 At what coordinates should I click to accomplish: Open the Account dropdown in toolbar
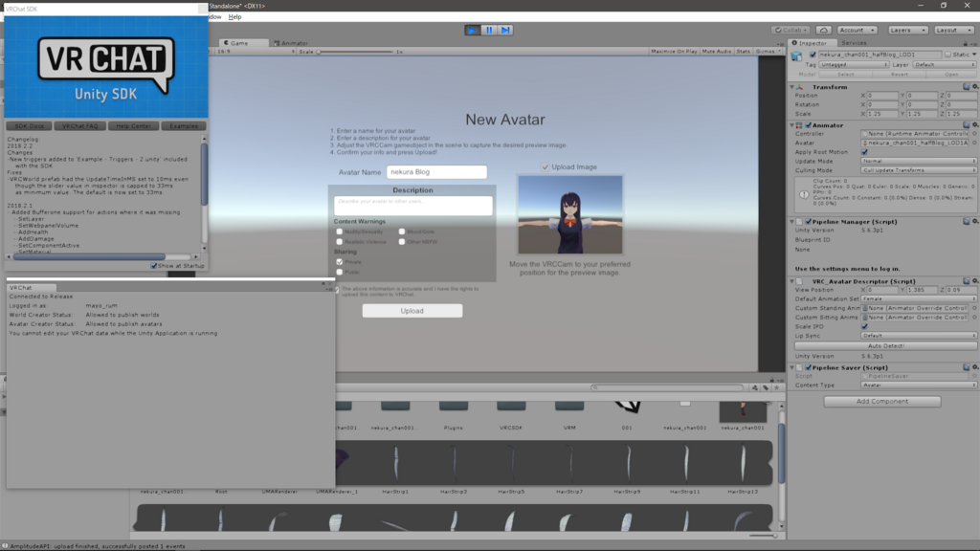click(857, 30)
